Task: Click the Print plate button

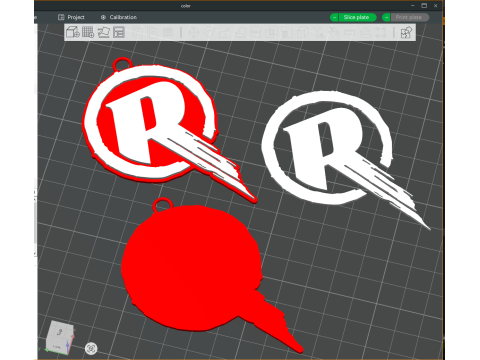Action: tap(410, 17)
